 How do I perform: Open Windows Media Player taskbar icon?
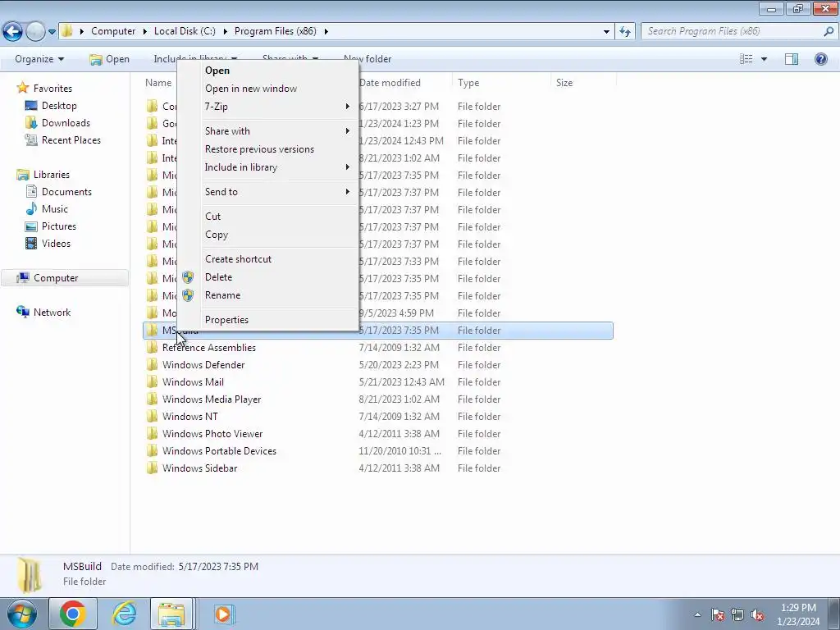(223, 614)
